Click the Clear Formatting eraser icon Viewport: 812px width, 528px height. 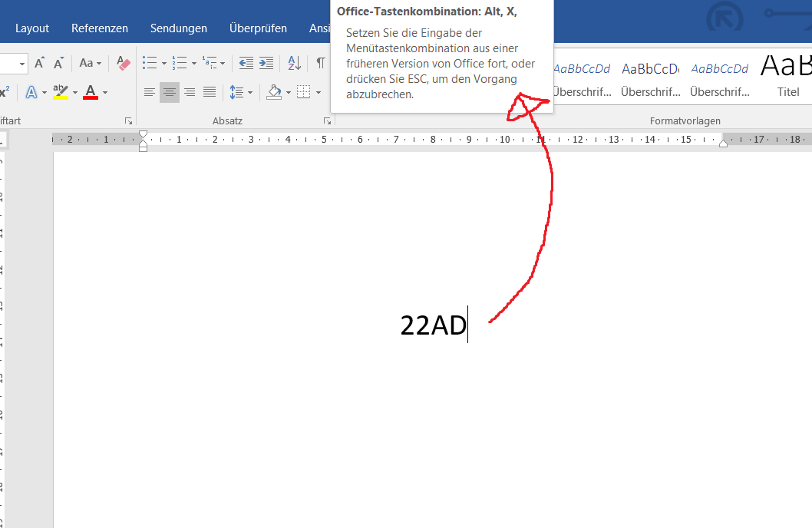point(123,63)
